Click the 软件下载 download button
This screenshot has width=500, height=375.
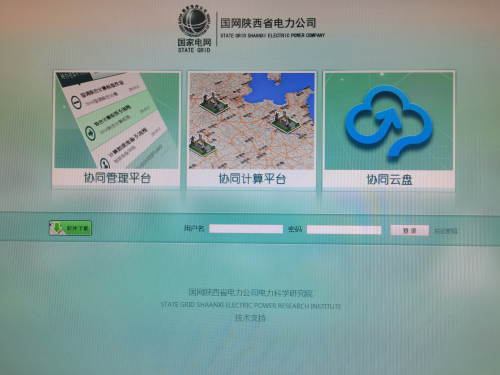(x=71, y=228)
